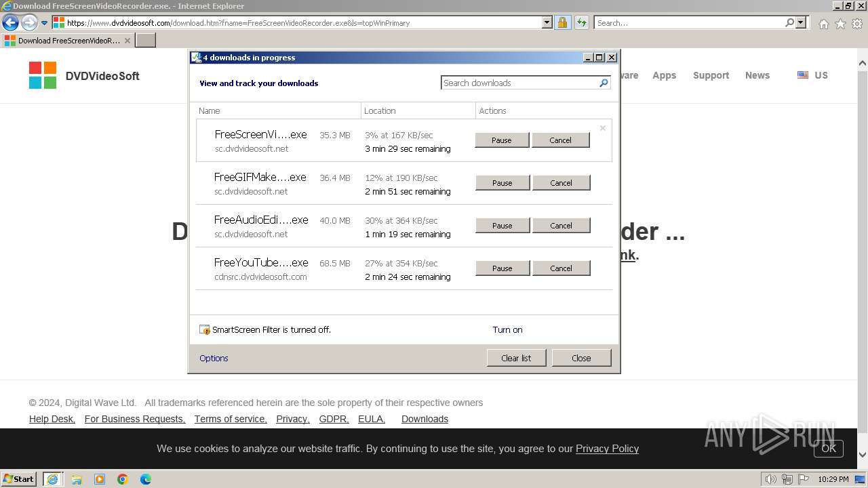Click the Clear list button

click(x=516, y=358)
